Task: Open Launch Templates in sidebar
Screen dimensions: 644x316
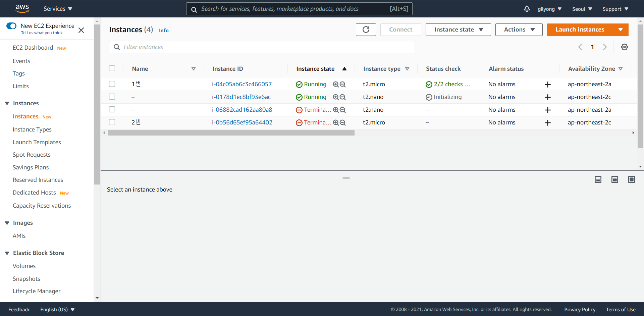Action: (x=37, y=142)
